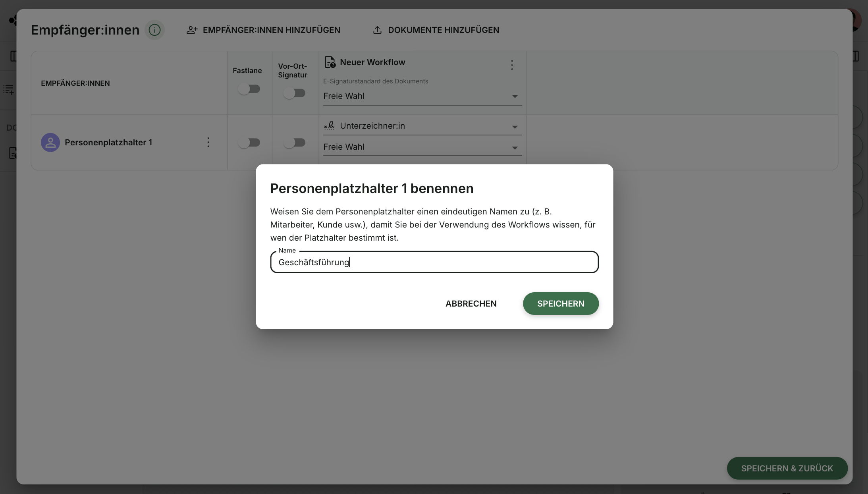Click the Neuer Workflow document icon
This screenshot has width=868, height=494.
pyautogui.click(x=330, y=62)
